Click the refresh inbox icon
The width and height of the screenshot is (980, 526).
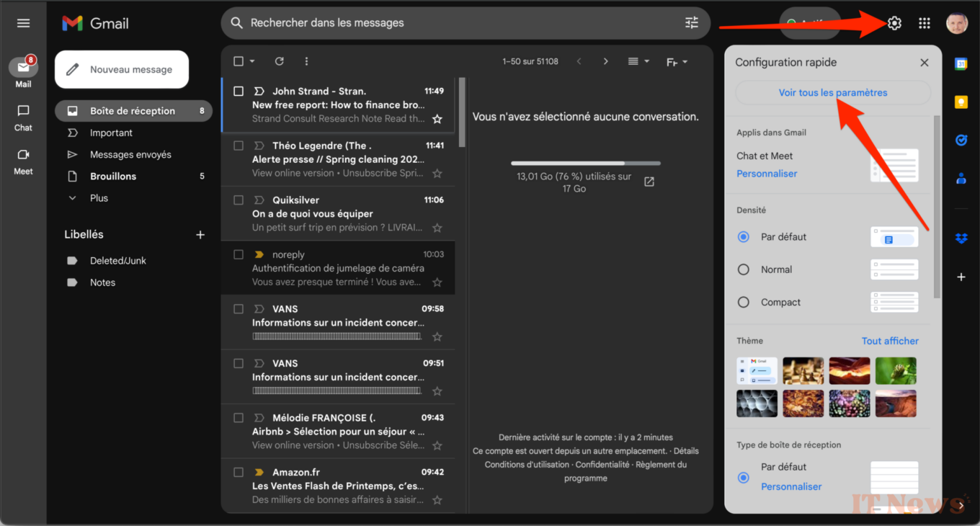pyautogui.click(x=280, y=61)
